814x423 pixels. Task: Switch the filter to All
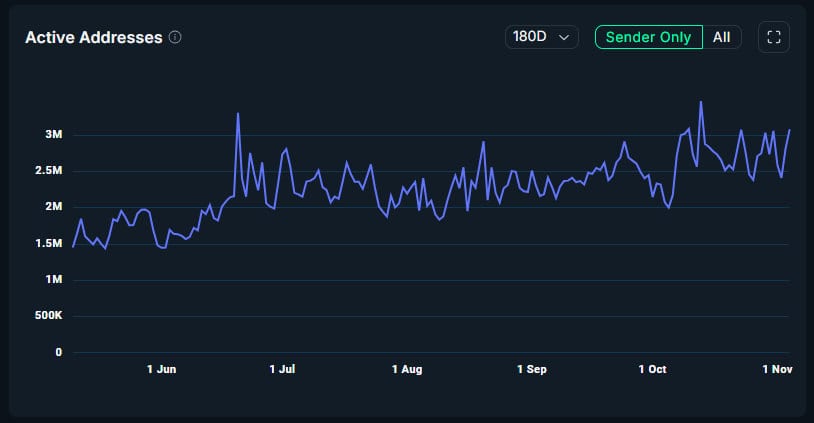[721, 37]
